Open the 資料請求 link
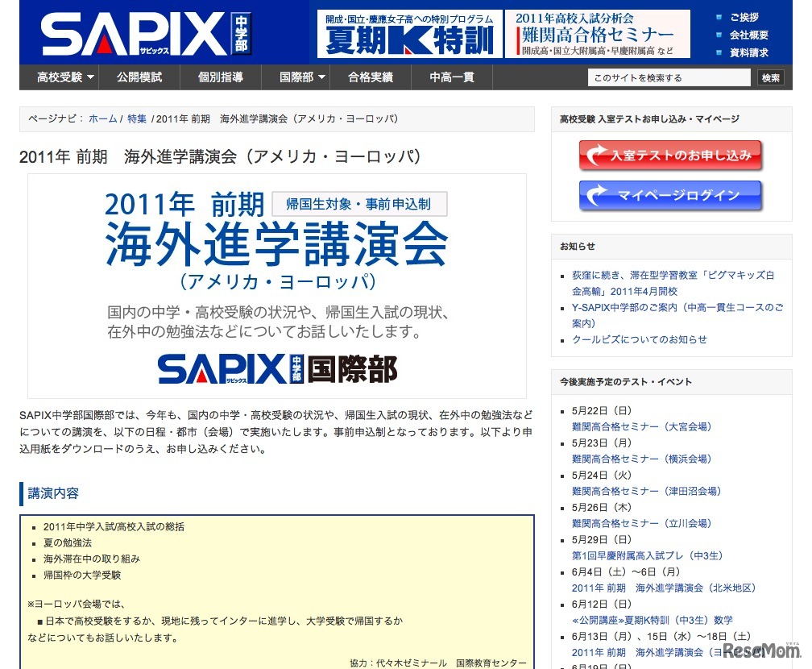Viewport: 812px width, 669px height. pyautogui.click(x=749, y=52)
